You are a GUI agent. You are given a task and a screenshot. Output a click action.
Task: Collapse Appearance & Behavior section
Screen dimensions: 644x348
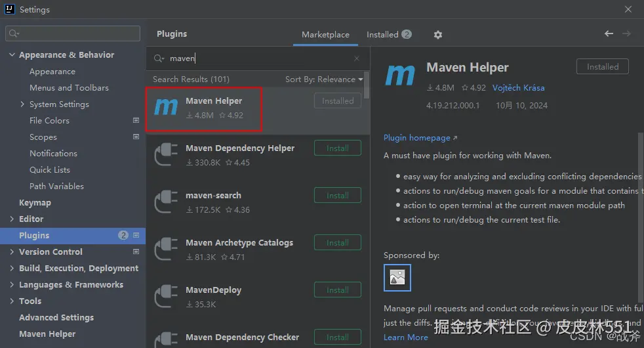point(12,54)
